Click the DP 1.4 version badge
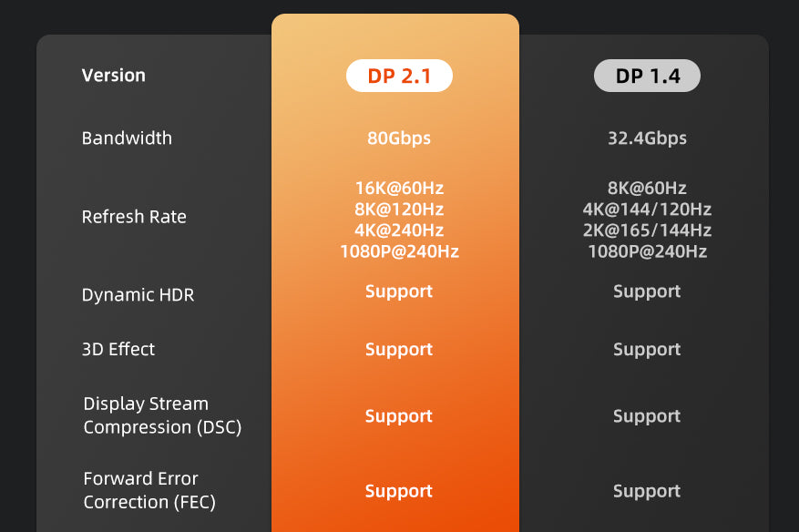799x532 pixels. [x=647, y=76]
